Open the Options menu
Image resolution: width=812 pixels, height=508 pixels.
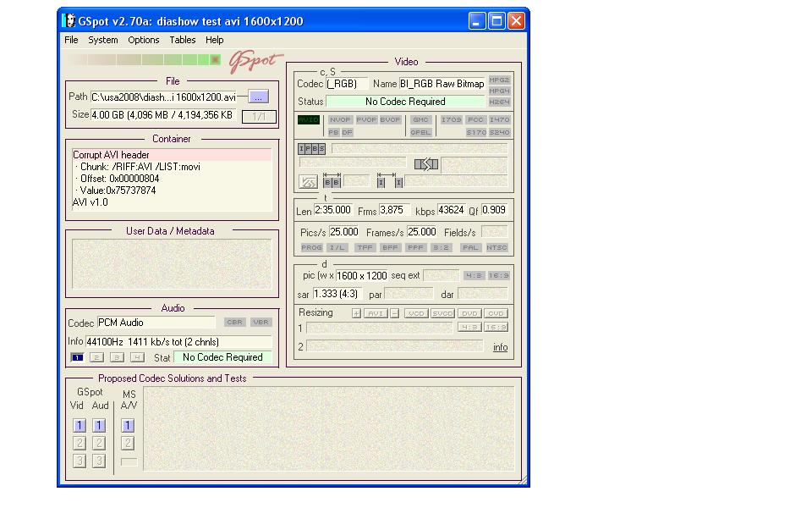(x=144, y=40)
